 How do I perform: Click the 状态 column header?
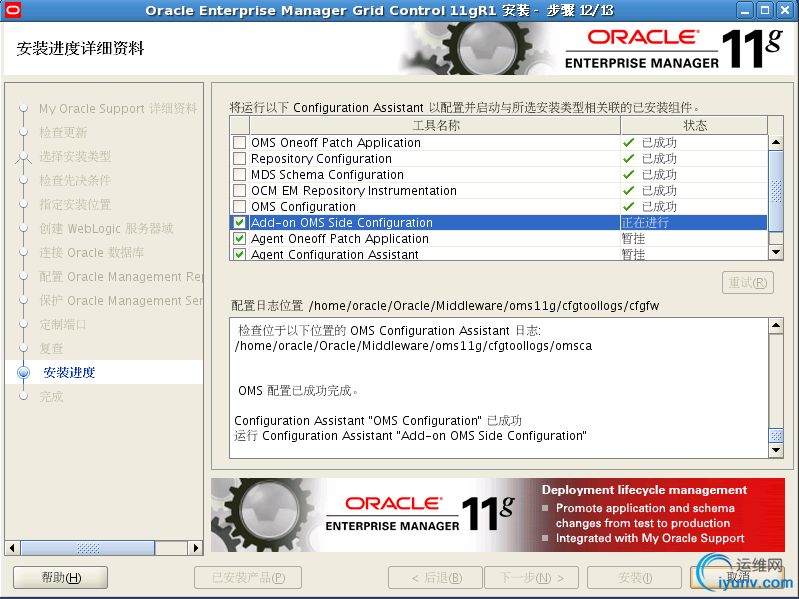pos(694,125)
